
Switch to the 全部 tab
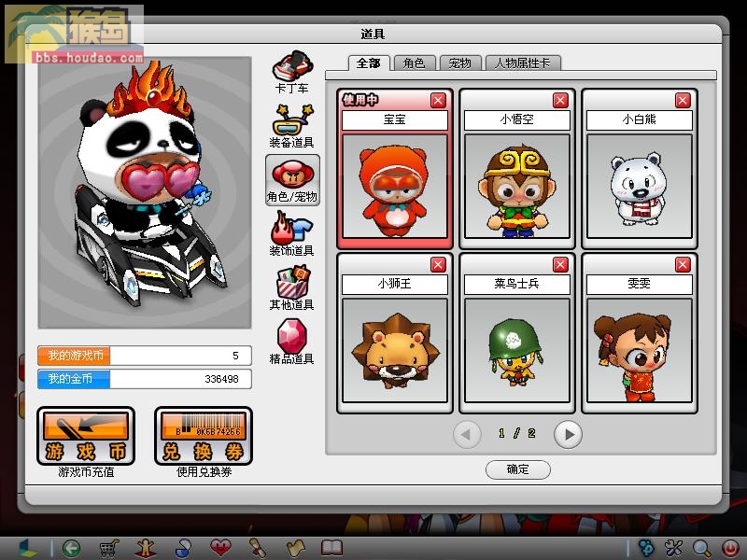pos(369,63)
